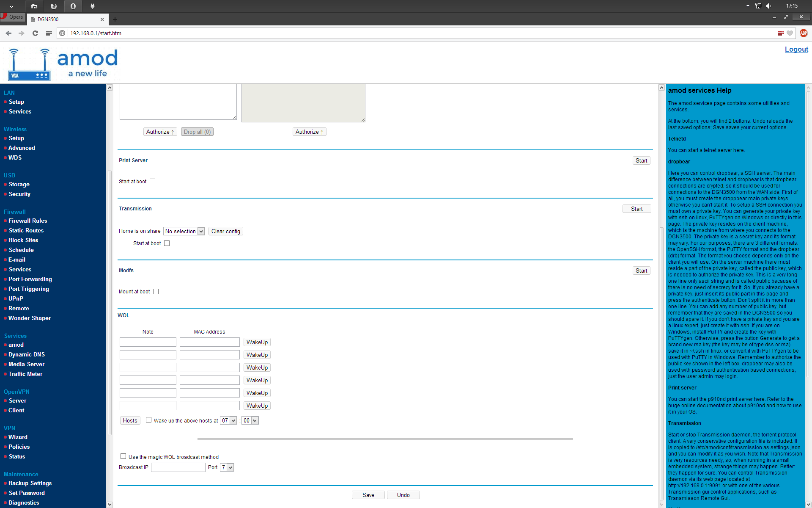Open Speed Dial grid icon
The width and height of the screenshot is (812, 508).
click(49, 33)
